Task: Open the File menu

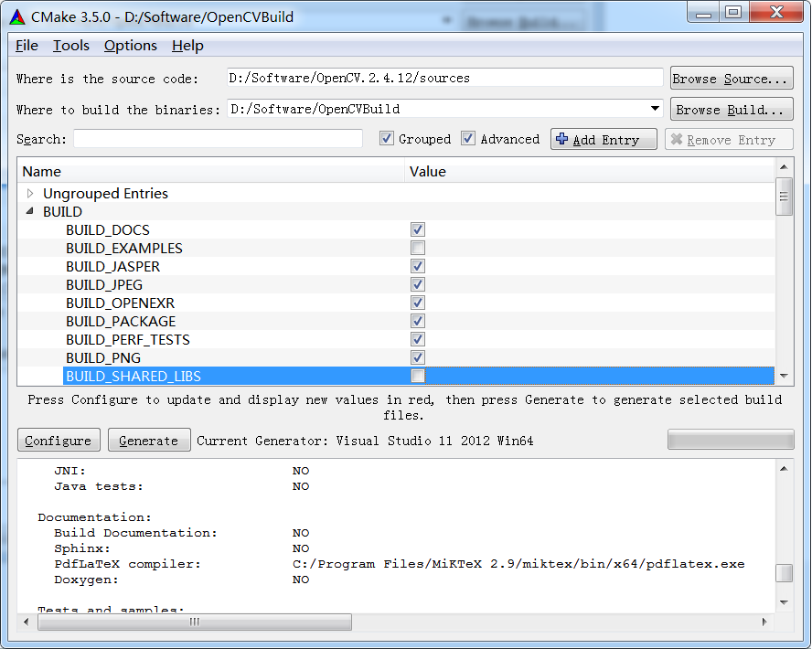Action: coord(27,46)
